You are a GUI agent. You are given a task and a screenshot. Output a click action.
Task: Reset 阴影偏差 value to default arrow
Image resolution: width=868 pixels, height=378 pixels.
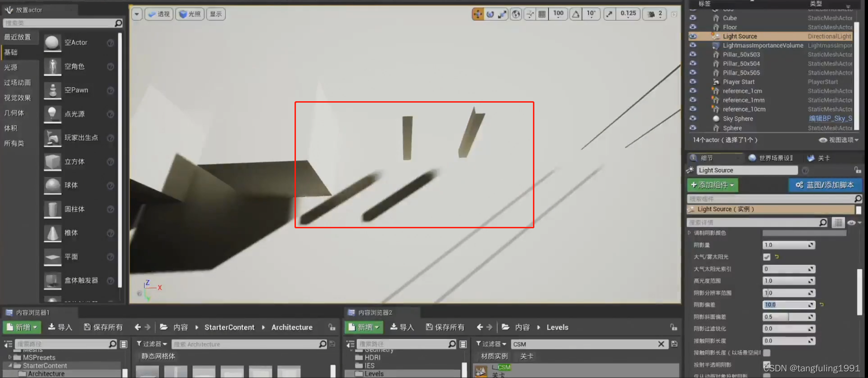tap(821, 305)
